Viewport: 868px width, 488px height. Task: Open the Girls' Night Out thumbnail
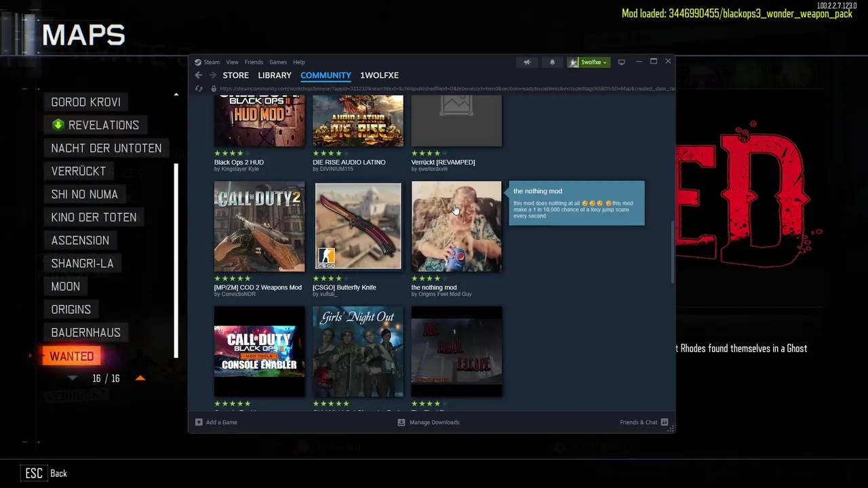click(x=358, y=352)
